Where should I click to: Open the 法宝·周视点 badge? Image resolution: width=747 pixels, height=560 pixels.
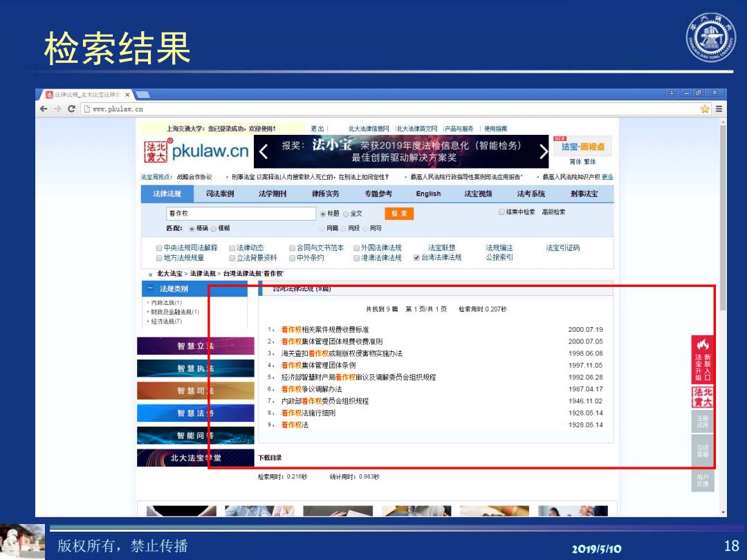coord(582,146)
